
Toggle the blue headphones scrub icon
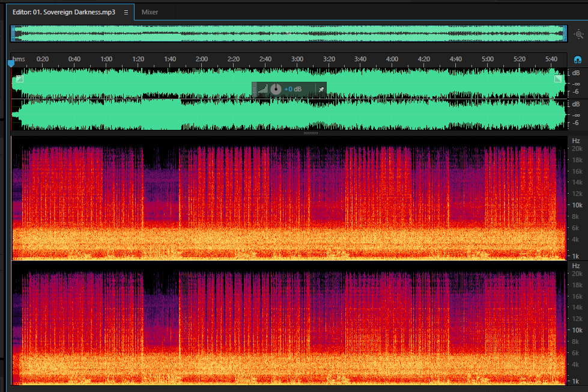578,60
